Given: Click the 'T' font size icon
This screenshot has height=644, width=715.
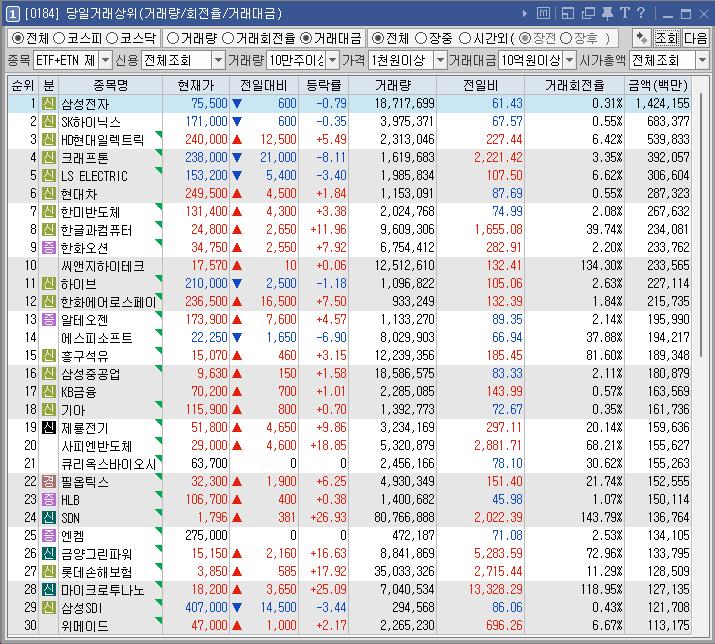Looking at the screenshot, I should [x=625, y=13].
